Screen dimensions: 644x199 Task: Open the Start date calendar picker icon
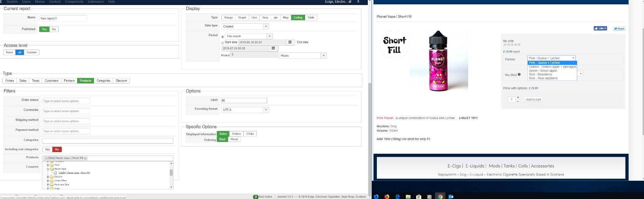[x=290, y=42]
